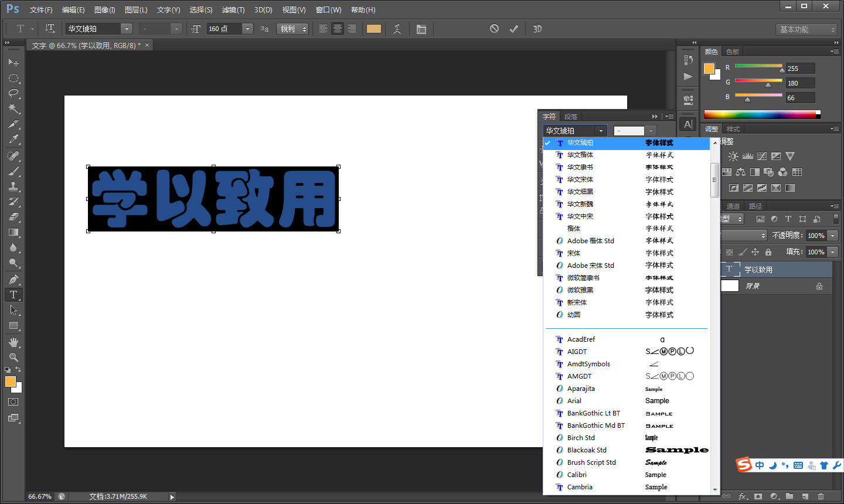Select the Eraser tool
This screenshot has height=504, width=844.
click(x=13, y=217)
